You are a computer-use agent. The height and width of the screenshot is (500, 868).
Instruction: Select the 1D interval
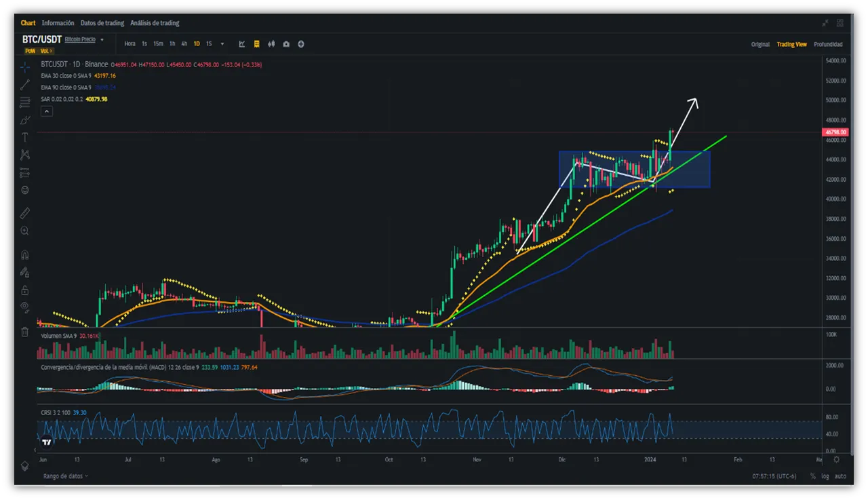(197, 44)
